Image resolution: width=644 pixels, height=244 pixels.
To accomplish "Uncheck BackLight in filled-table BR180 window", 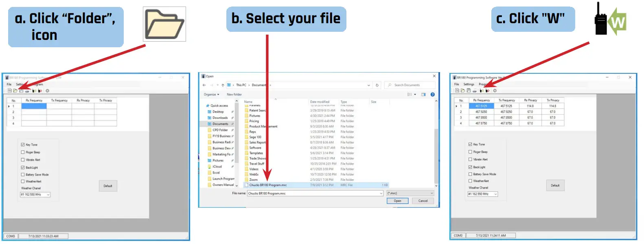I will pyautogui.click(x=470, y=167).
